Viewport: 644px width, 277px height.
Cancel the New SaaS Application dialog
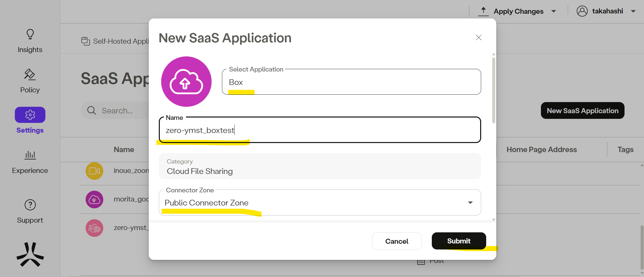(397, 241)
